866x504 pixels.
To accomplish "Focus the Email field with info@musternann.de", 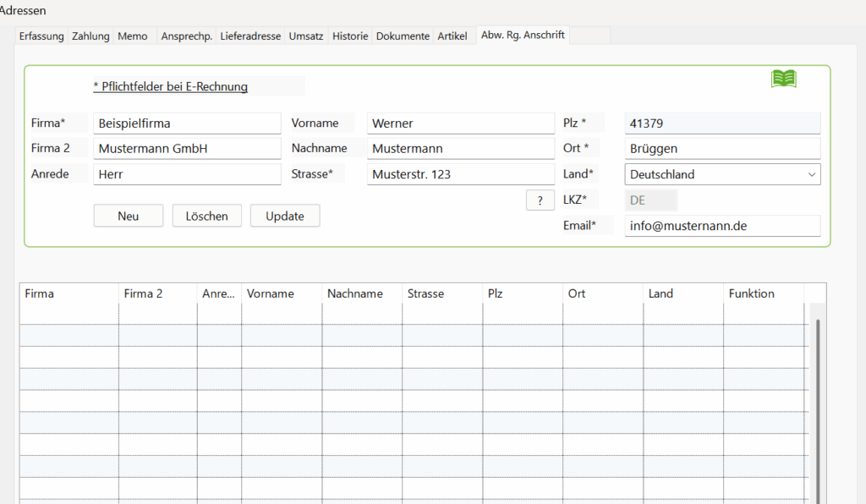I will tap(722, 226).
